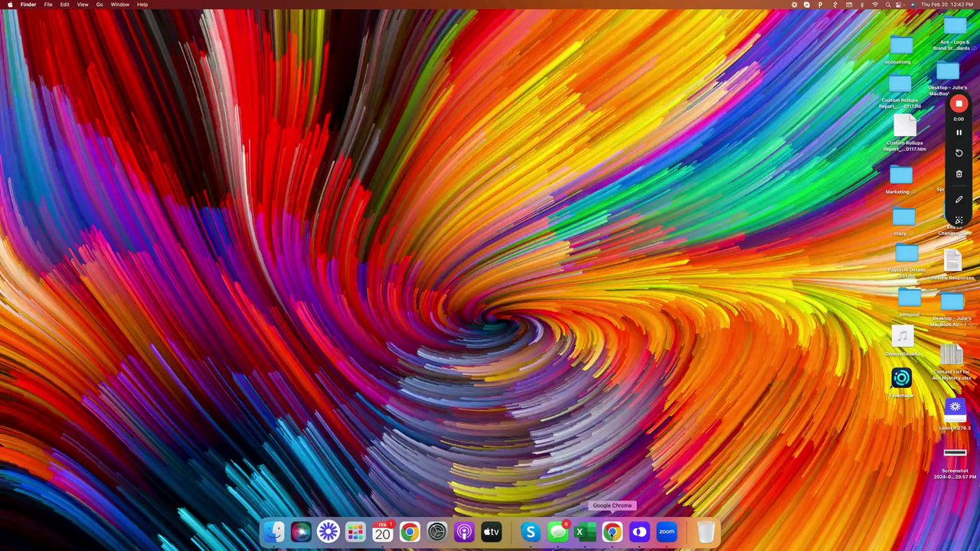The width and height of the screenshot is (980, 551).
Task: Launch Siri from the Dock
Action: (301, 531)
